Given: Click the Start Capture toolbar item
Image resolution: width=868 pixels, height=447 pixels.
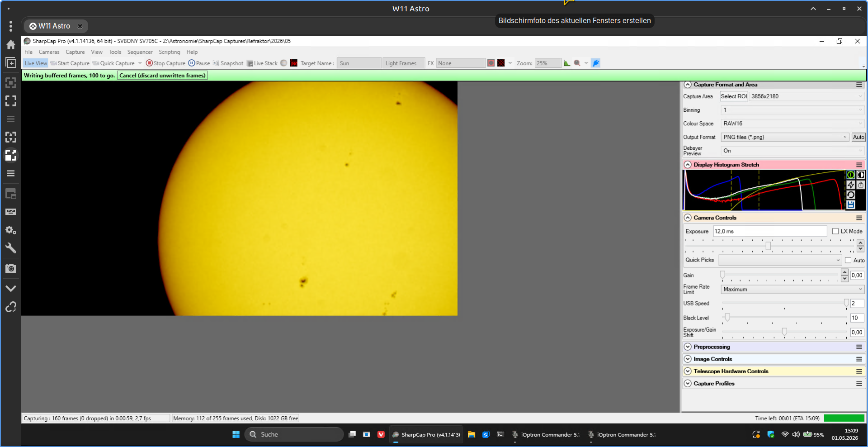Looking at the screenshot, I should 70,63.
